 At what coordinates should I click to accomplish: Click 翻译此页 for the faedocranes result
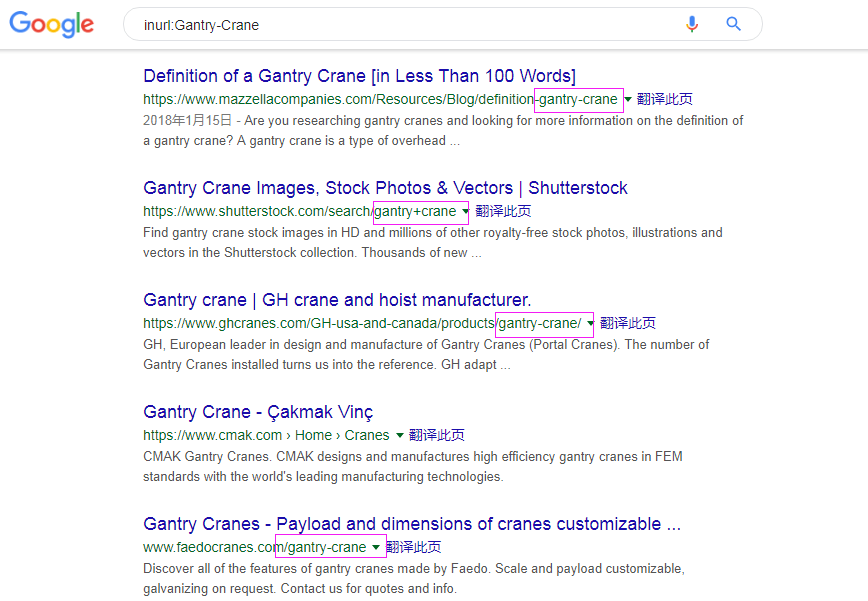pyautogui.click(x=414, y=547)
